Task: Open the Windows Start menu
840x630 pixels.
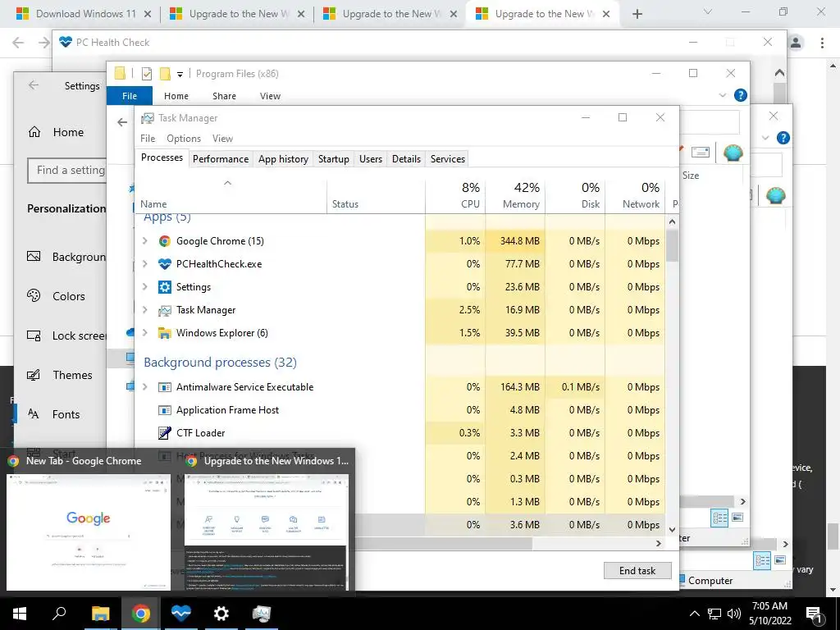Action: pos(20,614)
